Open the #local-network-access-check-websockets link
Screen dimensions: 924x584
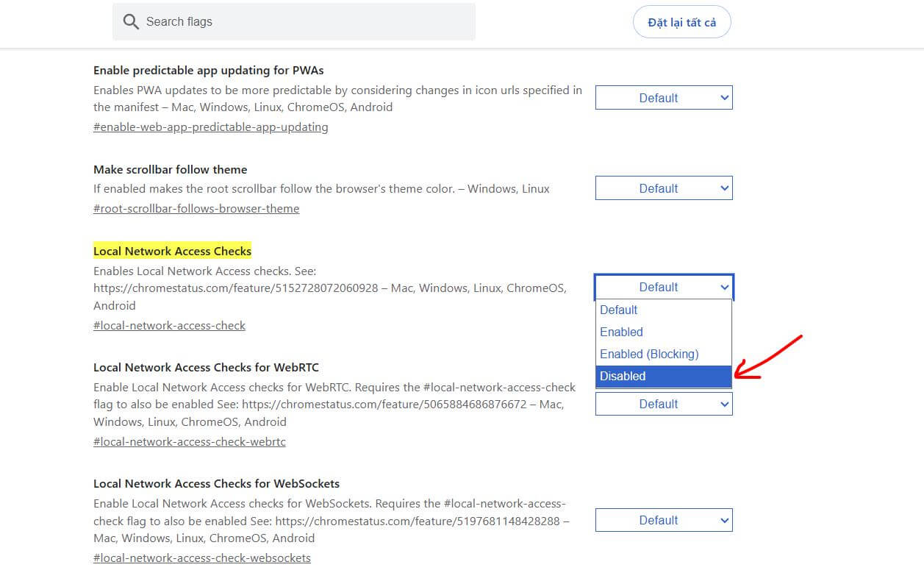pos(202,558)
